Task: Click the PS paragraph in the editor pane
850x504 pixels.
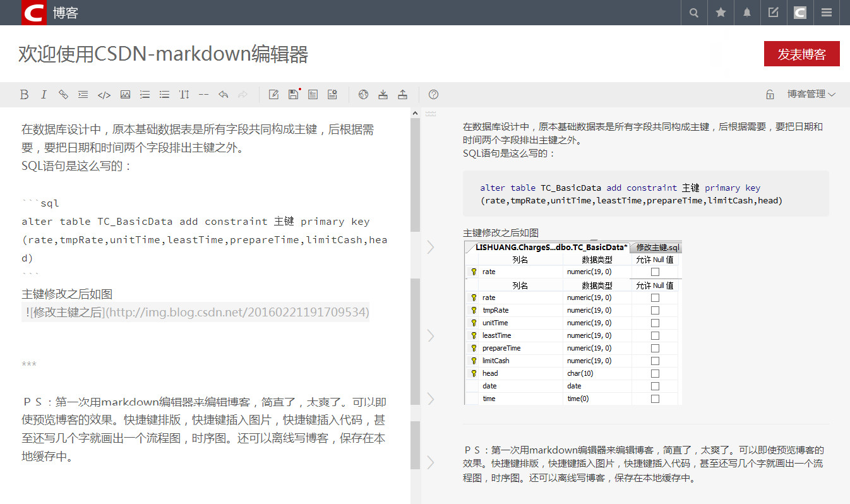Action: 204,429
